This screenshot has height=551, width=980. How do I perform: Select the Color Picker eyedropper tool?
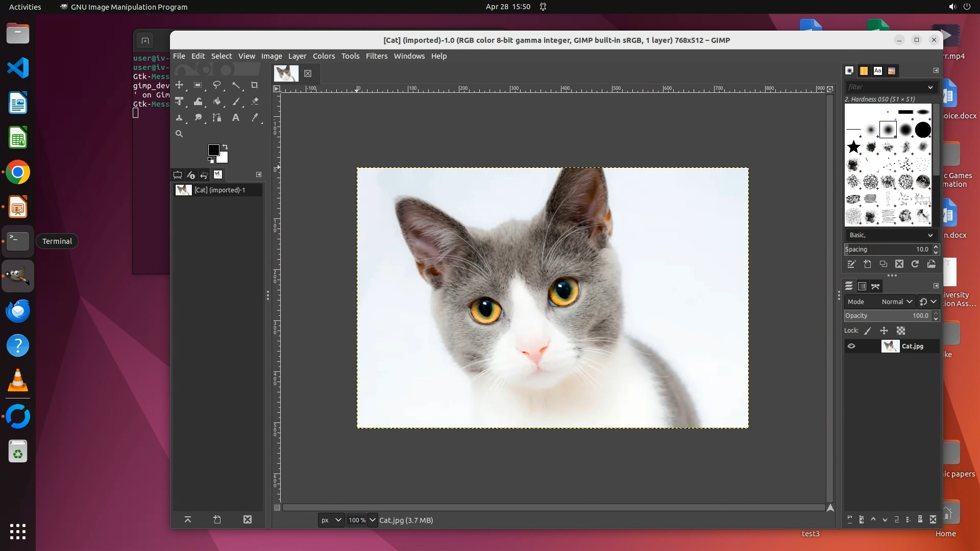click(255, 118)
